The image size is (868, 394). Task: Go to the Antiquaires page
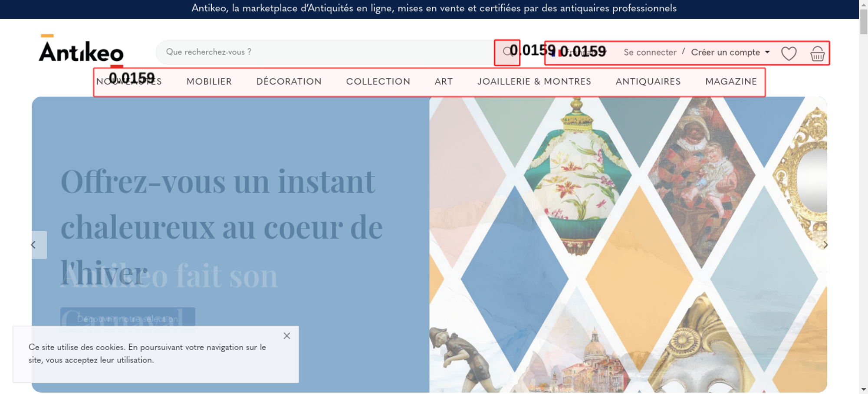648,82
